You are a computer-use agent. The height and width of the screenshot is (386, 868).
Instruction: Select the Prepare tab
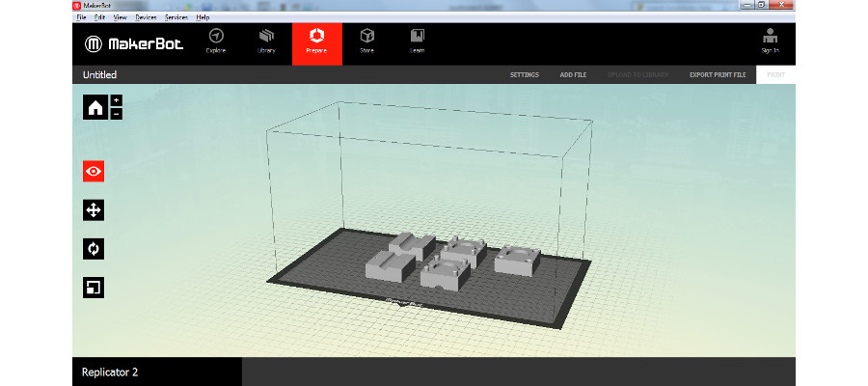(317, 43)
